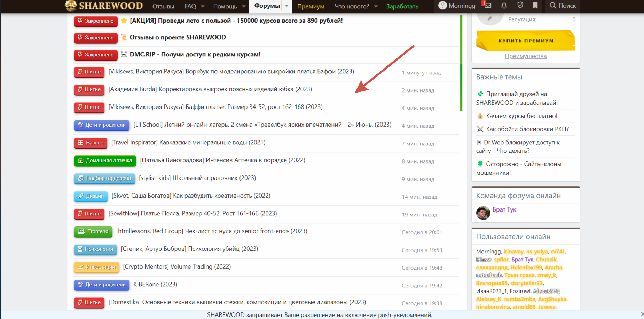Click the Домашняя аптечка category tag

click(105, 160)
